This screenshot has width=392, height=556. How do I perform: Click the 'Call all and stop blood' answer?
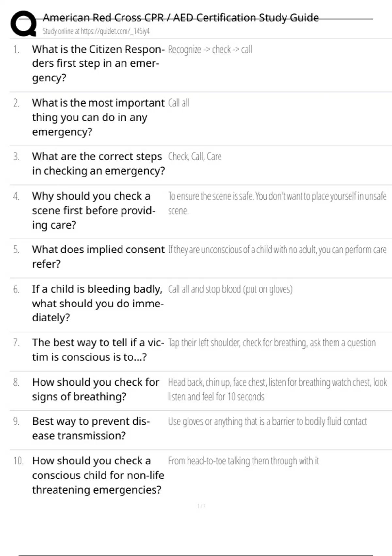pyautogui.click(x=230, y=289)
